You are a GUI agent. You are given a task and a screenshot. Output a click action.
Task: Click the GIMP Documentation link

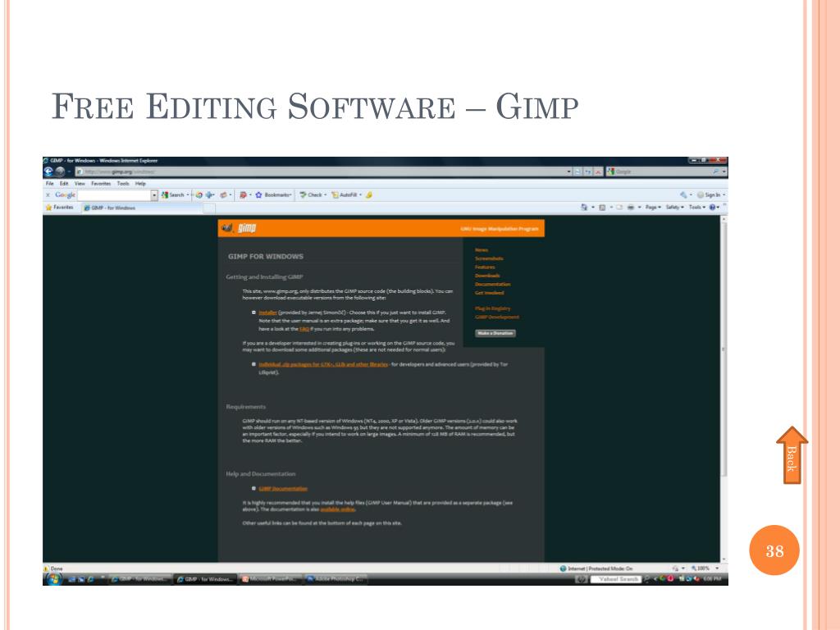click(x=283, y=489)
